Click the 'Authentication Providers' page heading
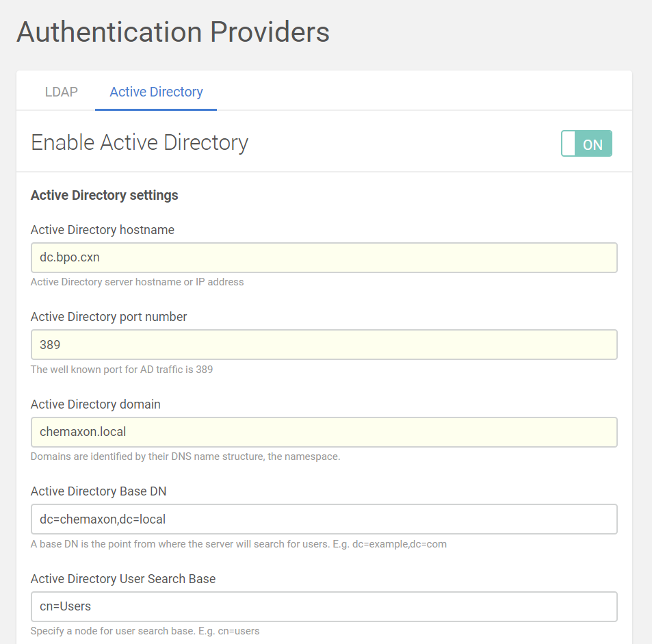This screenshot has width=652, height=644. pyautogui.click(x=173, y=32)
